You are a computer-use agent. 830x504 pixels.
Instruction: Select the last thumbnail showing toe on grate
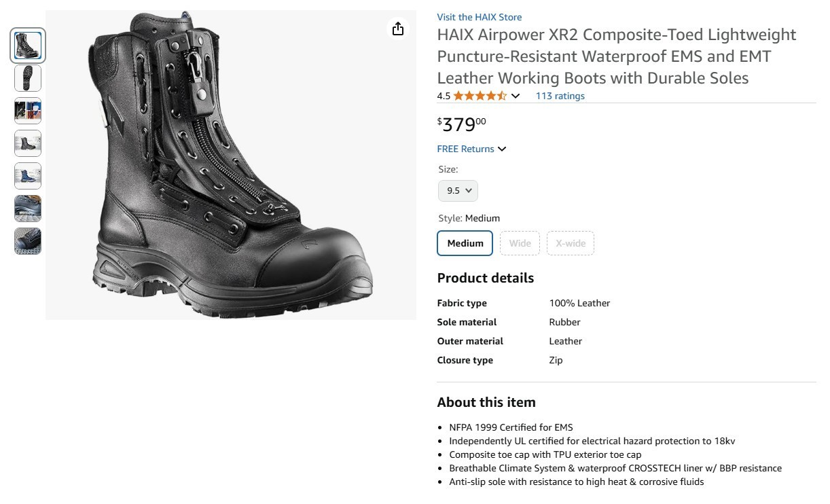tap(28, 241)
